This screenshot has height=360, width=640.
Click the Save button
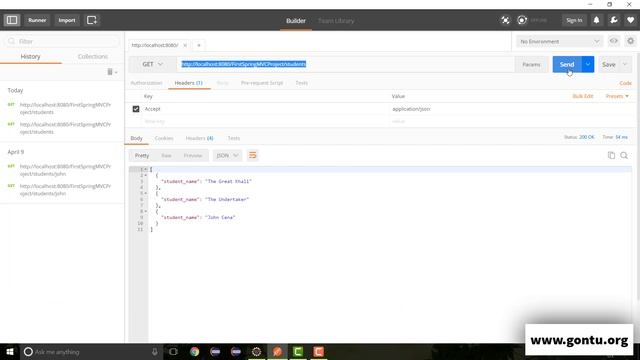(609, 64)
